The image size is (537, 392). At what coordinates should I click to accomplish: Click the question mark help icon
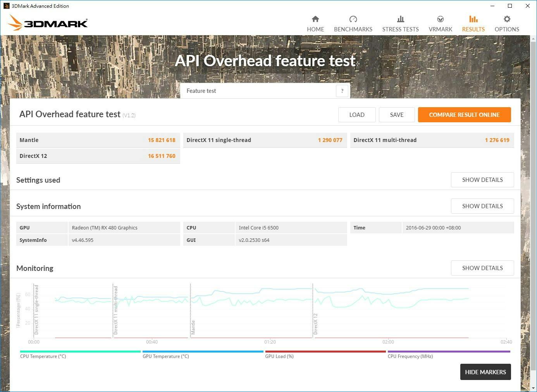coord(342,91)
